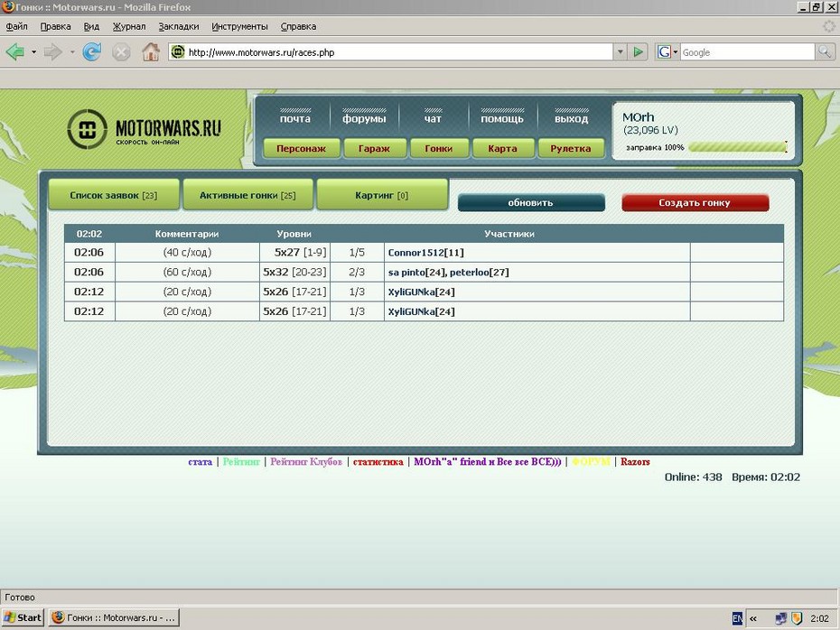Expand the Back history dropdown arrow
This screenshot has height=630, width=840.
pos(34,52)
